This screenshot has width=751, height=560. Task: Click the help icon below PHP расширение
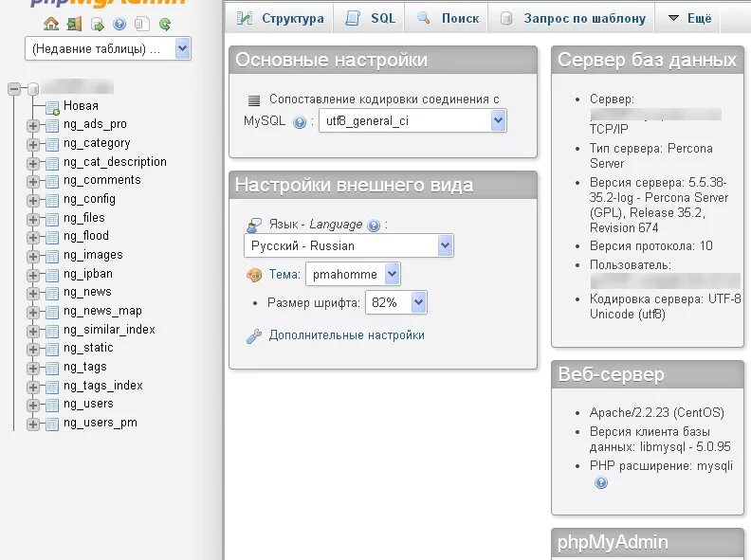(601, 482)
